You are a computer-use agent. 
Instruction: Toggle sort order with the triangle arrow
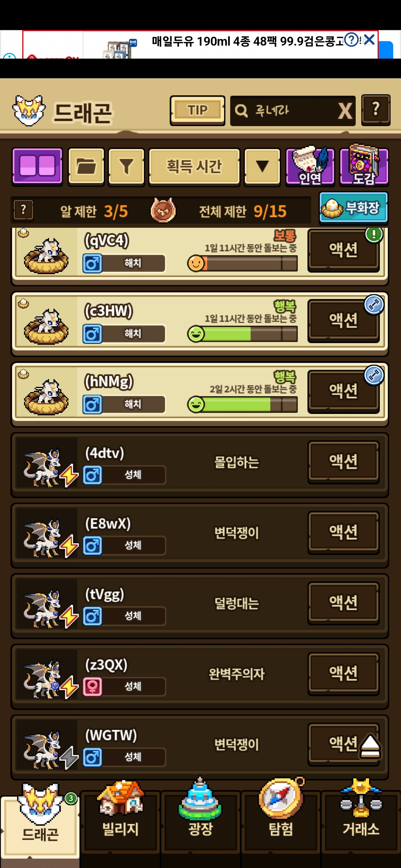(262, 166)
